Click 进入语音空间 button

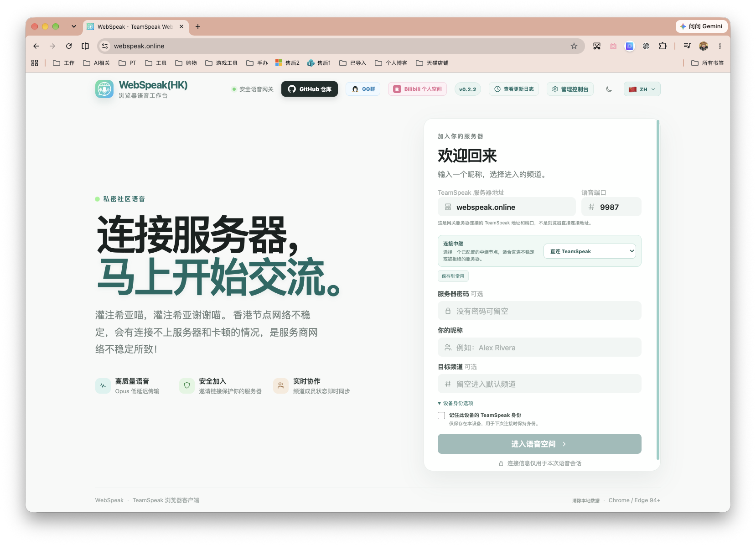click(x=539, y=444)
